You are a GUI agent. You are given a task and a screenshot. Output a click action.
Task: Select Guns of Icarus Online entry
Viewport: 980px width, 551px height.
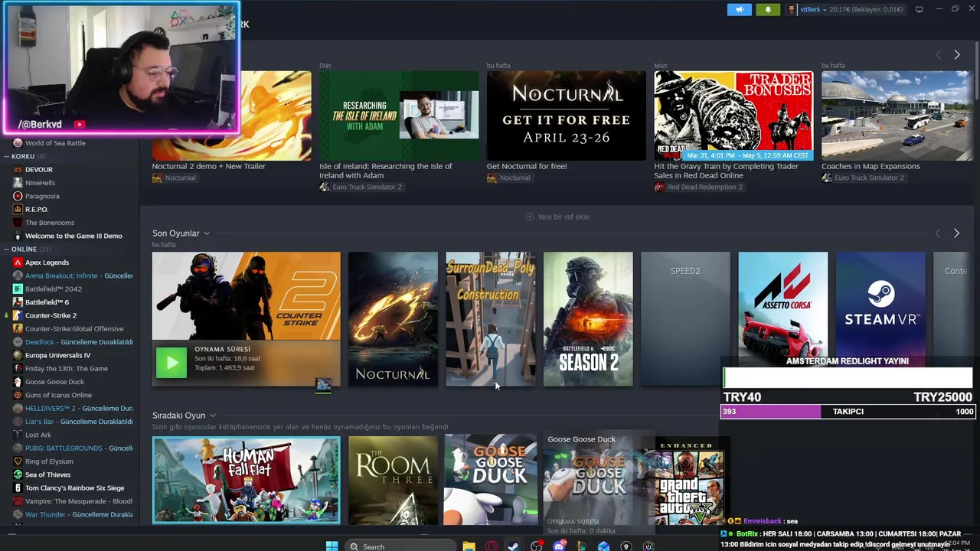58,395
